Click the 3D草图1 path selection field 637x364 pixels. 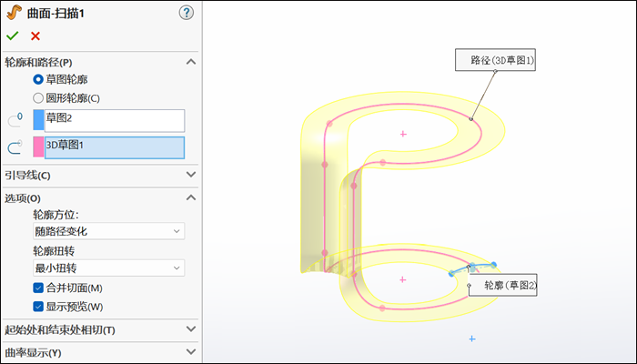pos(114,147)
